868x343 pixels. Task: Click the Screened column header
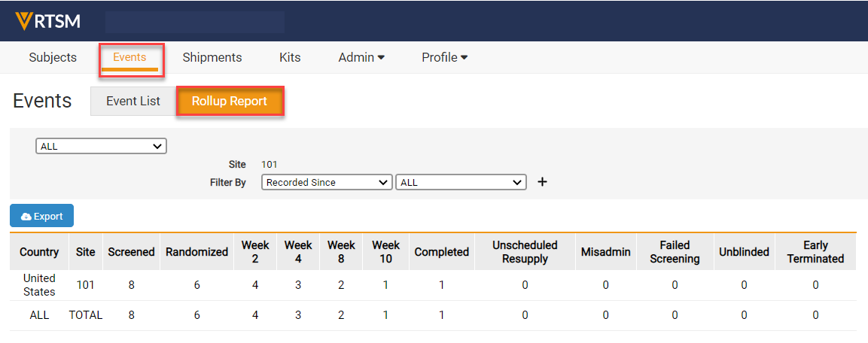(131, 252)
